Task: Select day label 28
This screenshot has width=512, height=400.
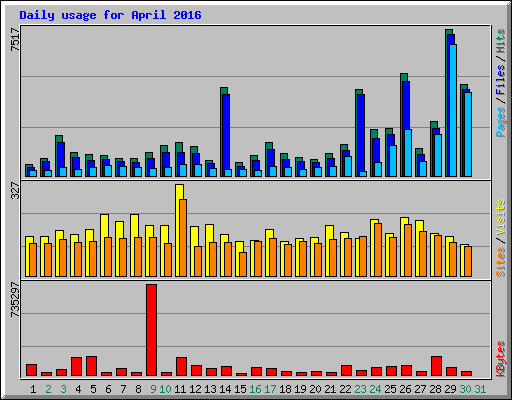Action: pyautogui.click(x=435, y=389)
